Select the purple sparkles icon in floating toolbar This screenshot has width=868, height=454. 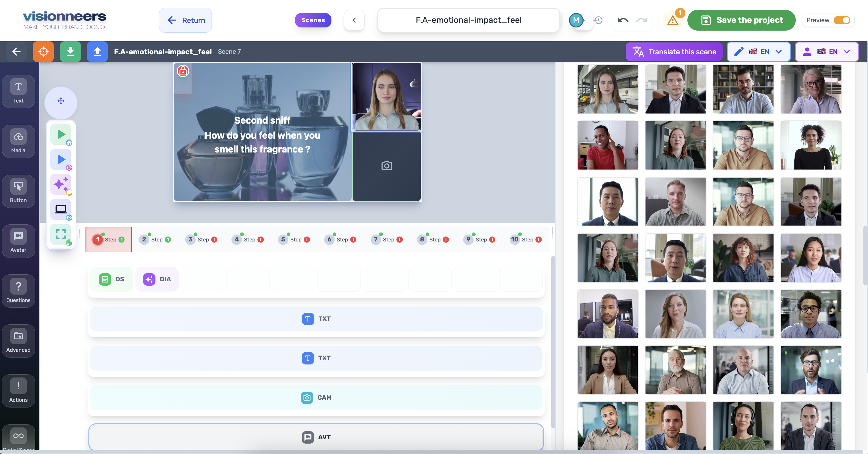pos(61,184)
